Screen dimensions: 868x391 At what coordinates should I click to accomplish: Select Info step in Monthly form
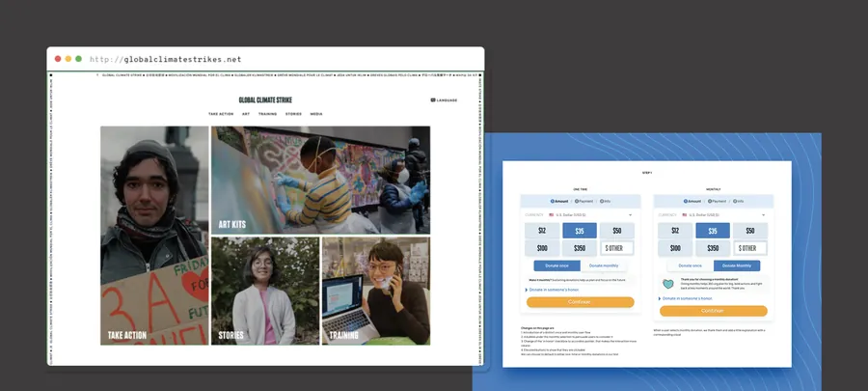click(739, 201)
